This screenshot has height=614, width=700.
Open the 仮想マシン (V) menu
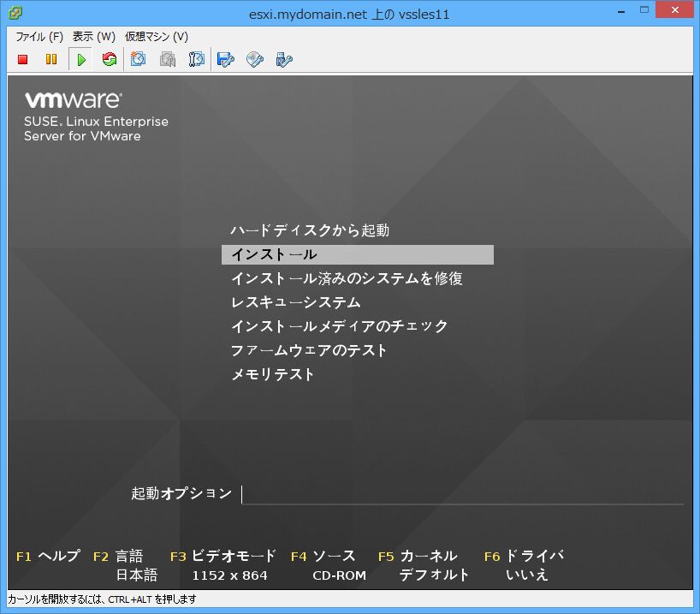pyautogui.click(x=157, y=37)
